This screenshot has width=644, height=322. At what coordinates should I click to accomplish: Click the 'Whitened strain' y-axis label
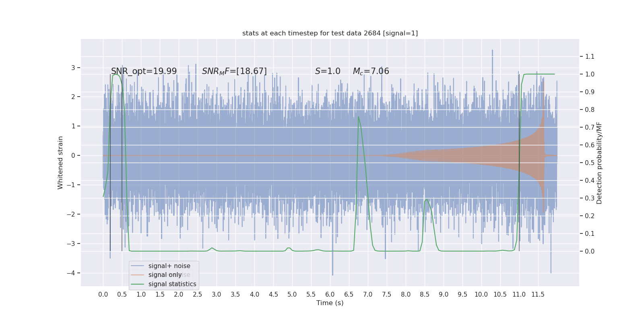[x=60, y=163]
